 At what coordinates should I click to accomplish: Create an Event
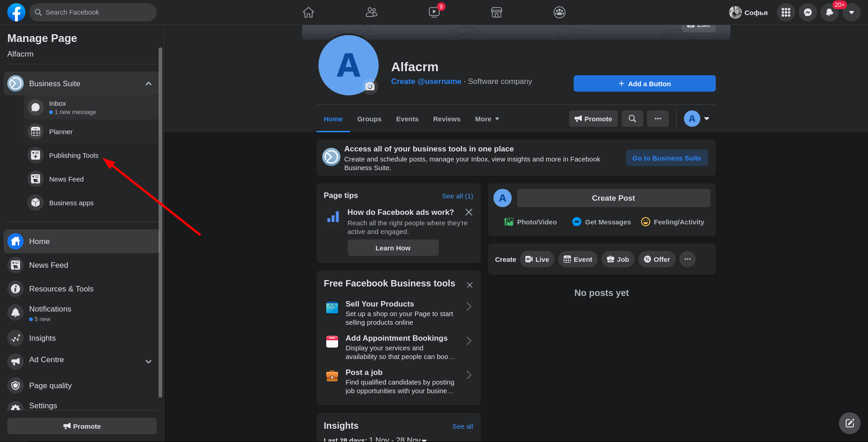point(578,259)
